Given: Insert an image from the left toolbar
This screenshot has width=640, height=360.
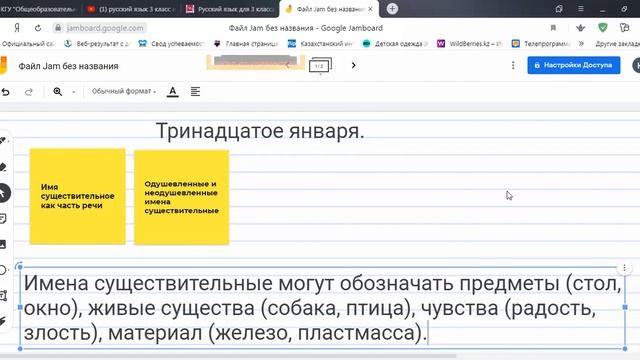Looking at the screenshot, I should [3, 244].
